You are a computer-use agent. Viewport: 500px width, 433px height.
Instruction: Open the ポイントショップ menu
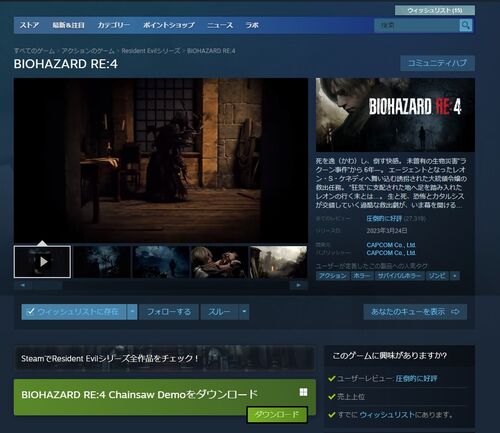[x=169, y=25]
